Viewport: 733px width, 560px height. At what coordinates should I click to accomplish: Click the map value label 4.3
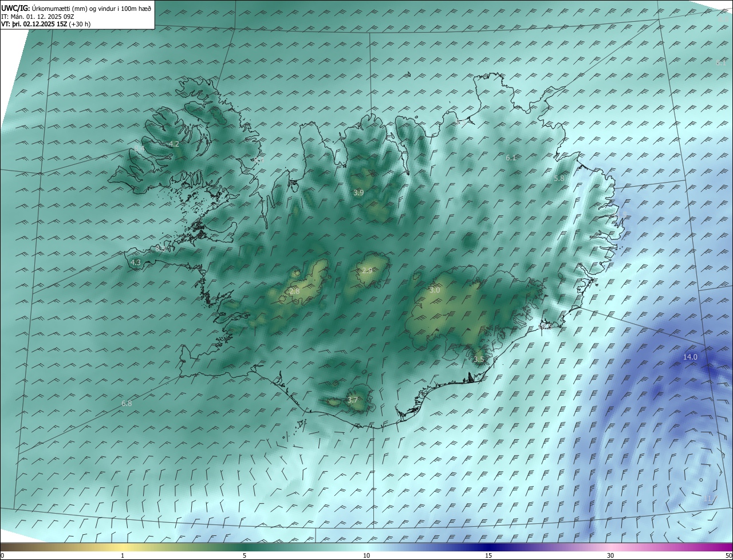136,262
